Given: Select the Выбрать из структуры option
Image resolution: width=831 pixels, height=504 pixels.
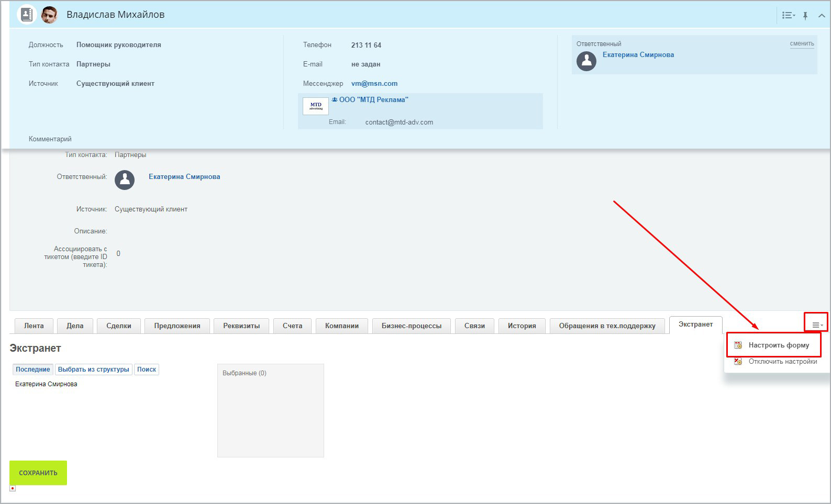Looking at the screenshot, I should click(94, 369).
